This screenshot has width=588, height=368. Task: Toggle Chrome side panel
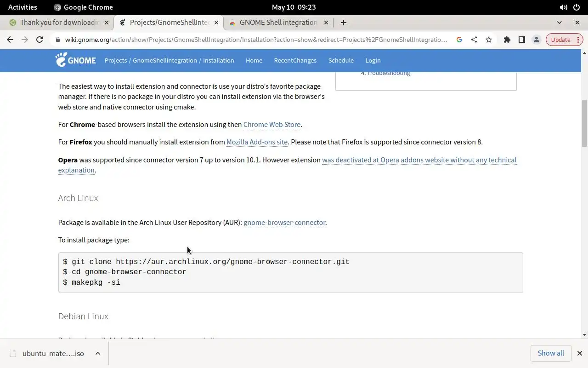click(x=521, y=40)
